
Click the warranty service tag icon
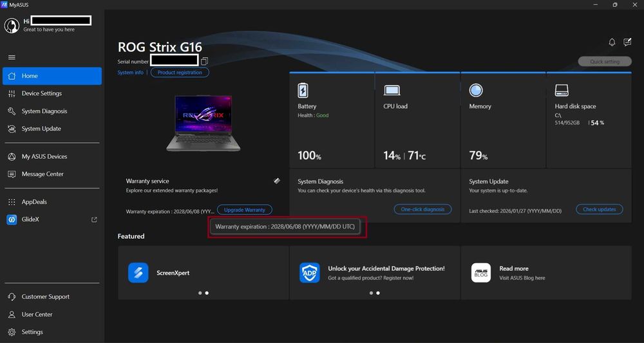click(277, 181)
